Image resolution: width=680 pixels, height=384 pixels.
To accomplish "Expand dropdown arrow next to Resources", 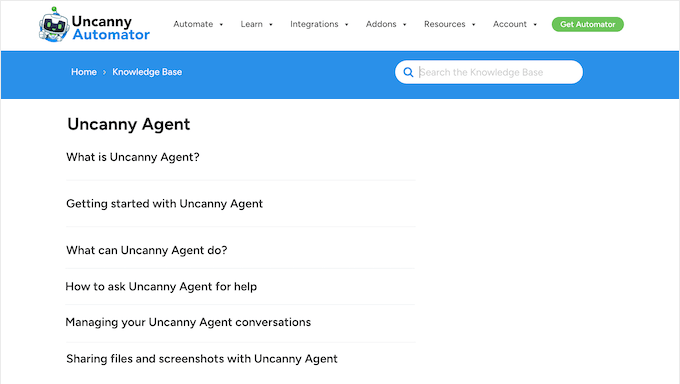I will pyautogui.click(x=474, y=25).
